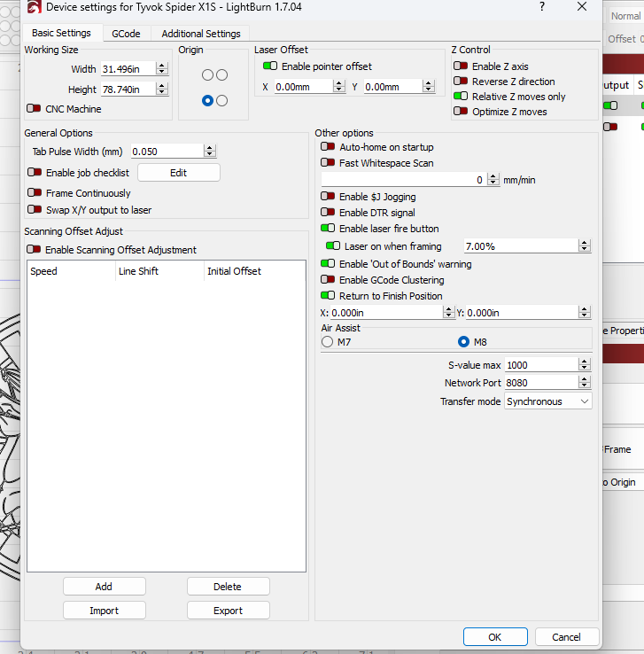Click the Working Size Height stepper

[x=162, y=89]
